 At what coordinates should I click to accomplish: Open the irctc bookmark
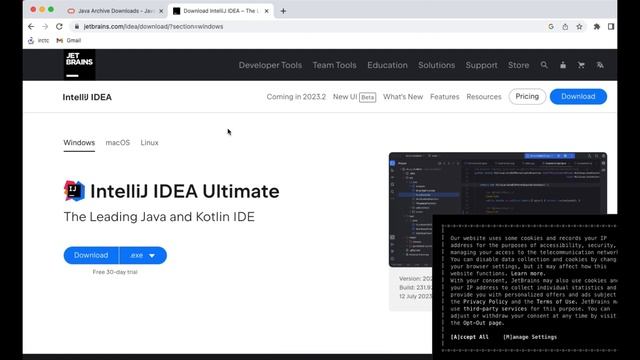point(38,40)
